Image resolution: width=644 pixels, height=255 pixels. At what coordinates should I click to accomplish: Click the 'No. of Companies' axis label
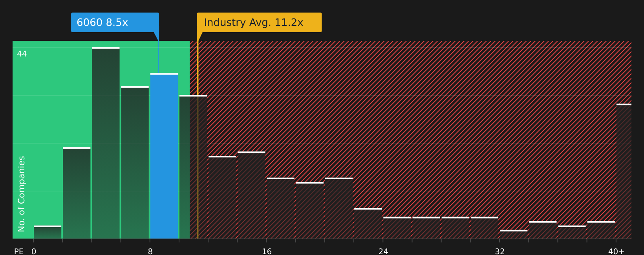22,194
